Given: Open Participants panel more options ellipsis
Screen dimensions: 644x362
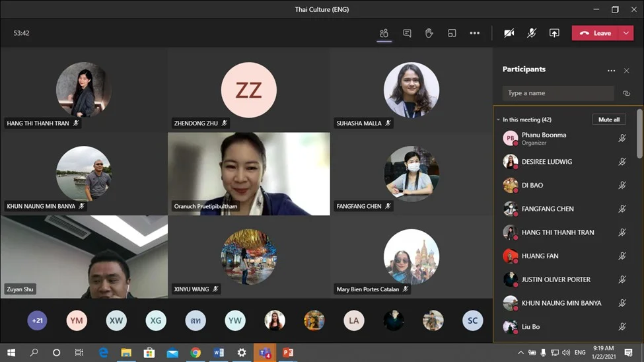Looking at the screenshot, I should tap(611, 70).
